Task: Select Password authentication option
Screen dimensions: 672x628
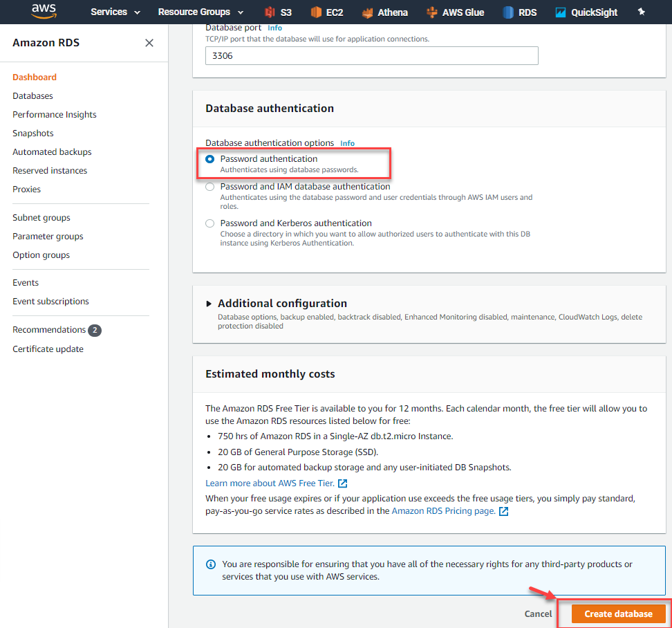Action: (x=209, y=159)
